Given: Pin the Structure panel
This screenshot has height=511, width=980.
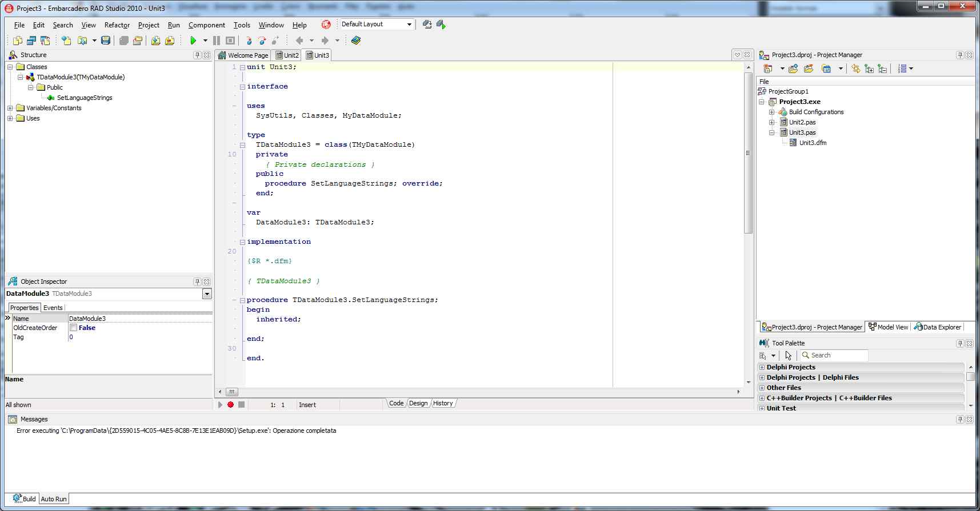Looking at the screenshot, I should tap(197, 55).
